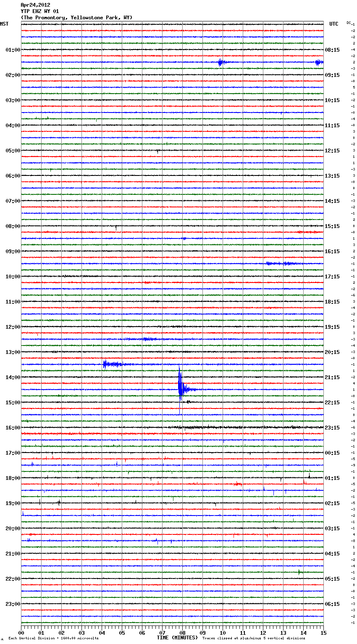Click the '16:00' MST time label
The width and height of the screenshot is (357, 644).
13,428
